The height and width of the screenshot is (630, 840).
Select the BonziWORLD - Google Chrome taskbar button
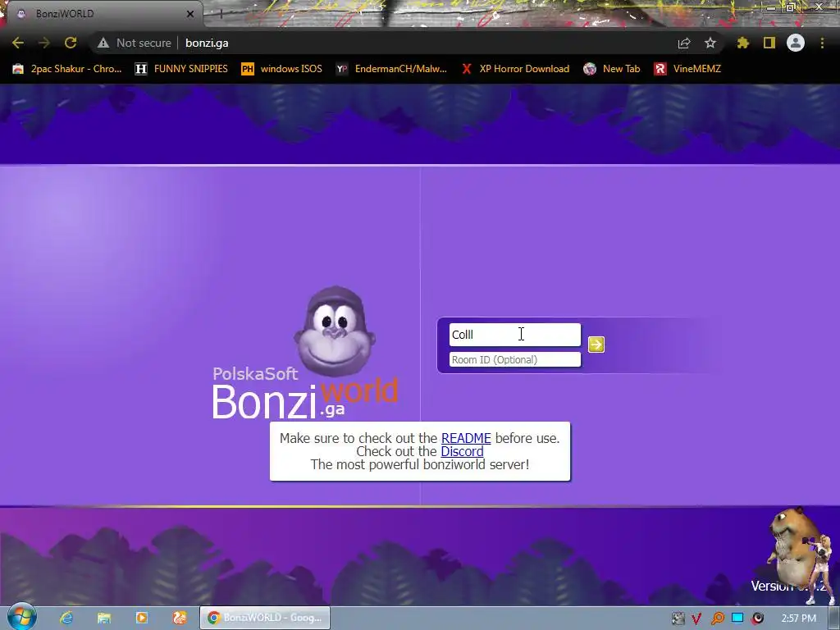pyautogui.click(x=265, y=618)
